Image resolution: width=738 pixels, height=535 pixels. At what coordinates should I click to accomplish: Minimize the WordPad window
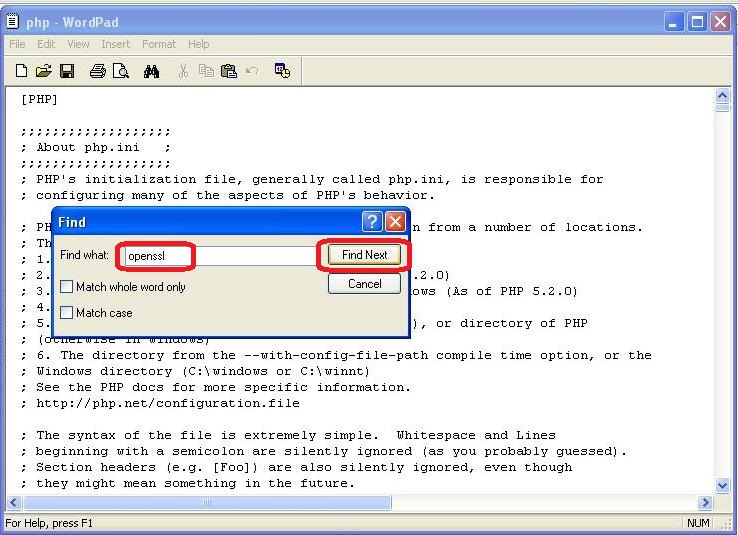(674, 22)
